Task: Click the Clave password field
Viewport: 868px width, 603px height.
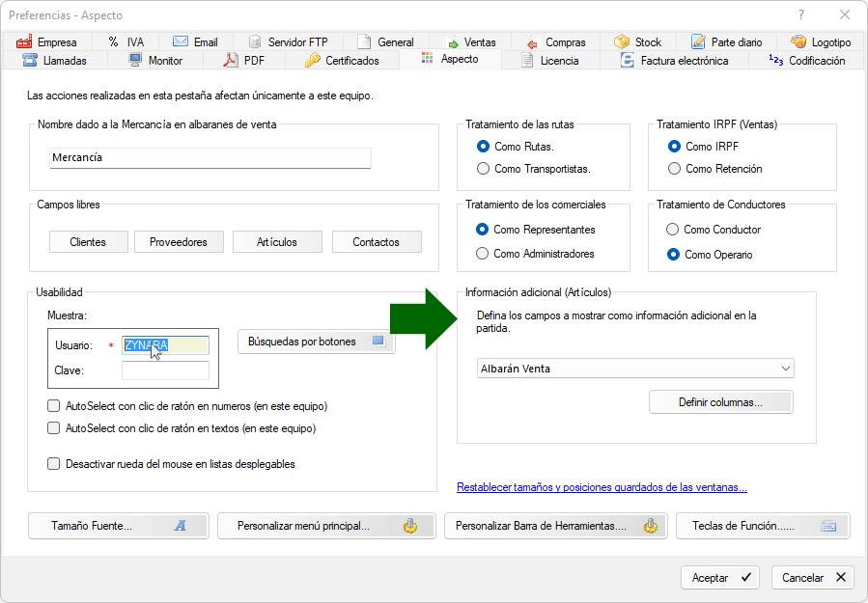Action: tap(165, 370)
